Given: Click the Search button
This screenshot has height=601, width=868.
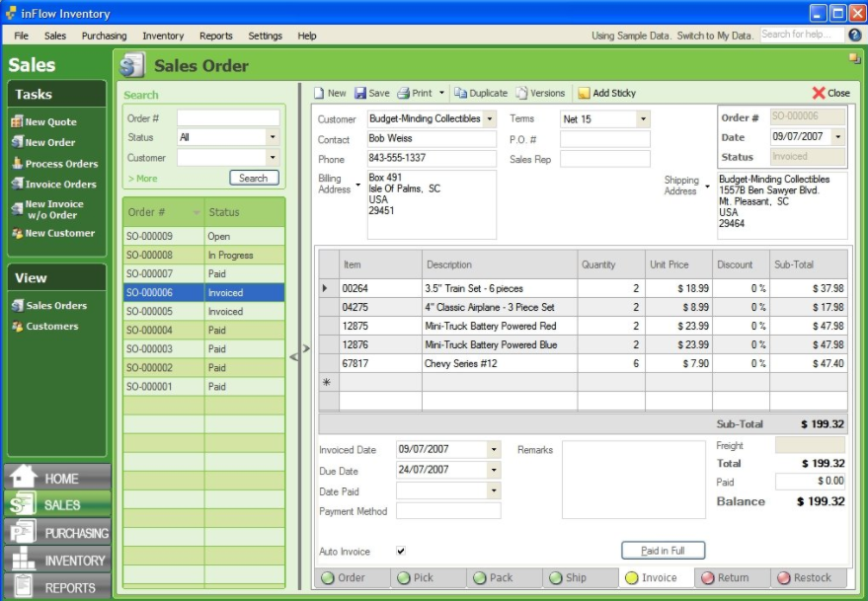Looking at the screenshot, I should pyautogui.click(x=254, y=179).
